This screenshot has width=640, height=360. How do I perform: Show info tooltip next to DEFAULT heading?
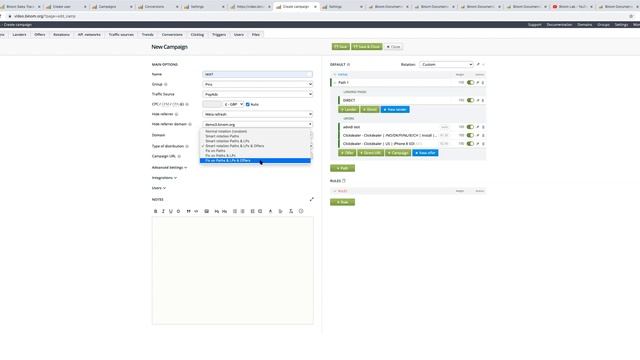click(348, 64)
